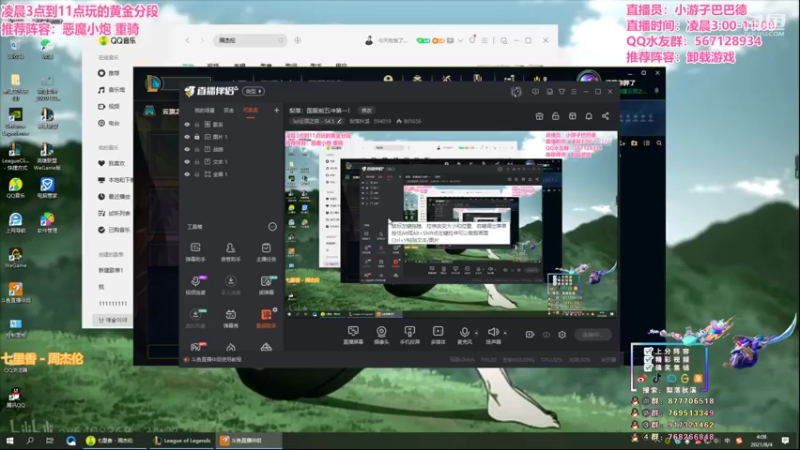Expand microphone options arrow

pos(477,333)
